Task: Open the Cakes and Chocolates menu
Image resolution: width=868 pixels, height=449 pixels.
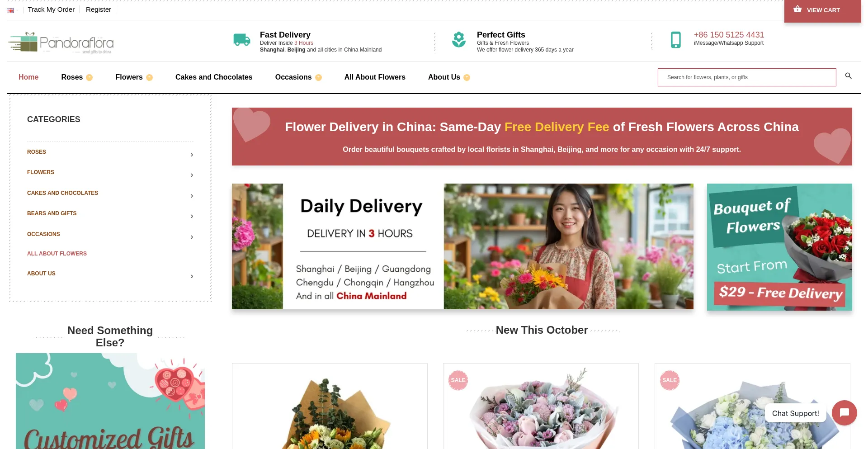Action: (214, 77)
